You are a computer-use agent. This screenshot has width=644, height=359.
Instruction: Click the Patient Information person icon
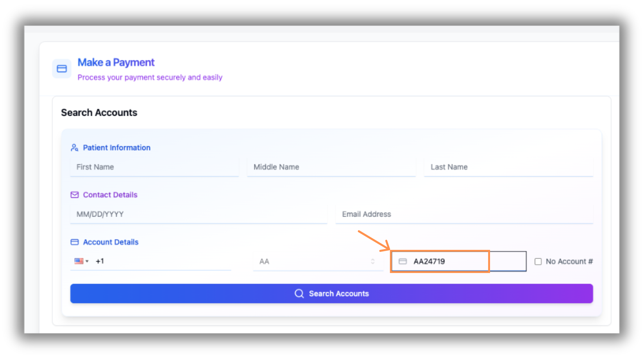click(74, 148)
